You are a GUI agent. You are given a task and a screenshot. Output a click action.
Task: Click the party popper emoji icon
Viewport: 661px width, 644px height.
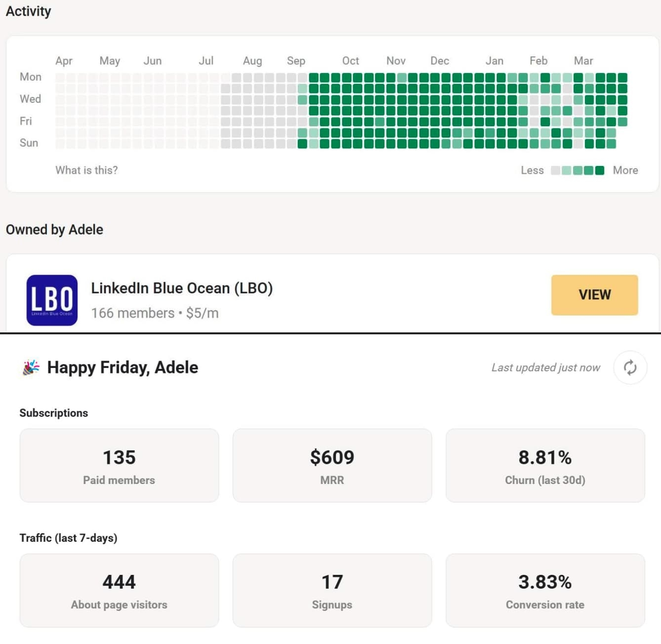[31, 367]
